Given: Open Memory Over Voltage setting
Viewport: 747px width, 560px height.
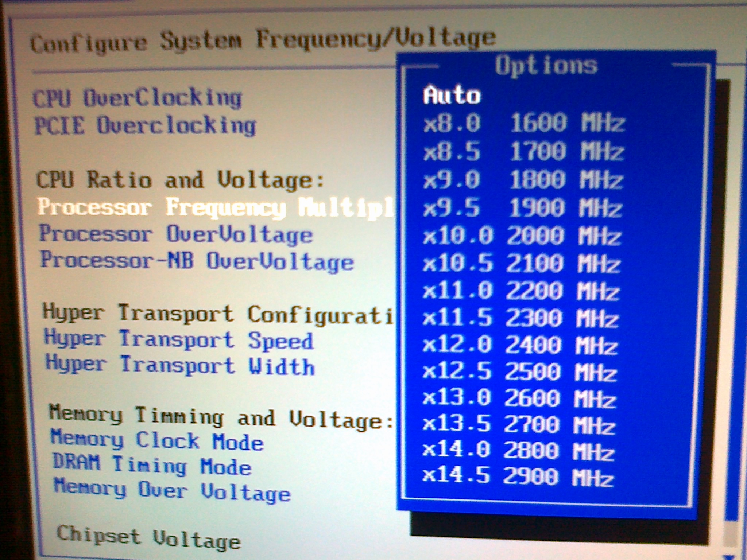Looking at the screenshot, I should (x=172, y=491).
